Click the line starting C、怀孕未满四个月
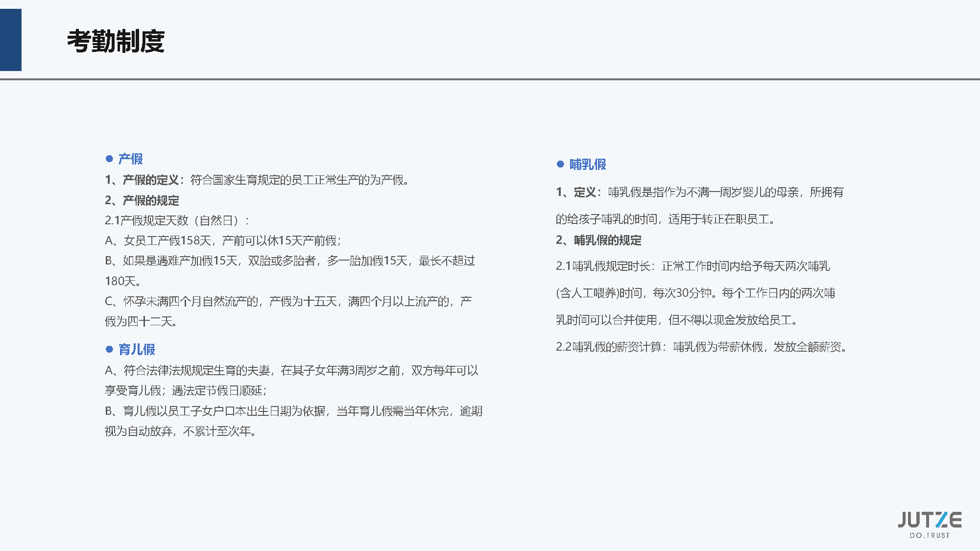Screen dimensions: 980x551 tap(288, 301)
